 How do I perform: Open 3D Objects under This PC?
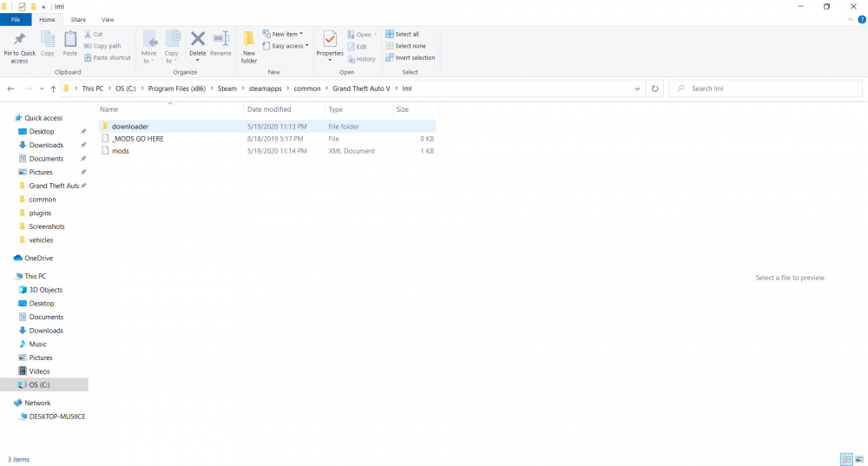tap(45, 290)
